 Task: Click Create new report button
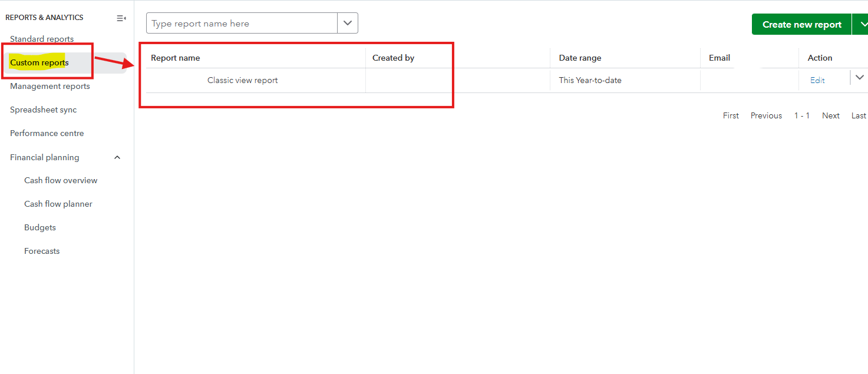(x=801, y=24)
